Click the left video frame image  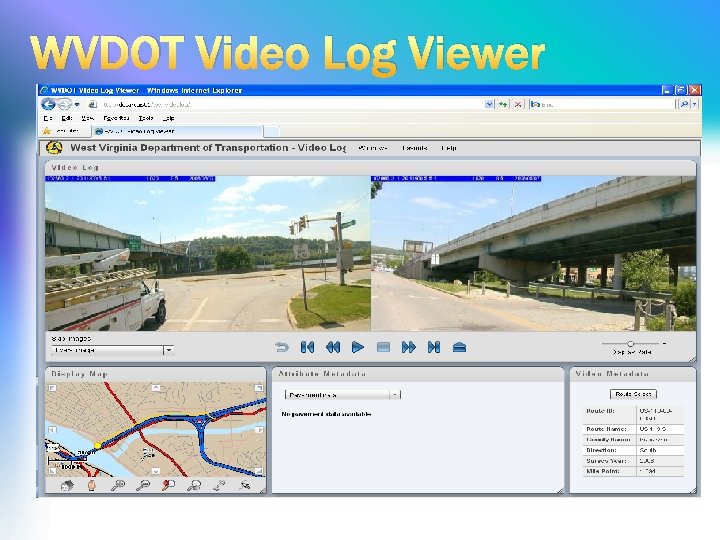[x=208, y=253]
